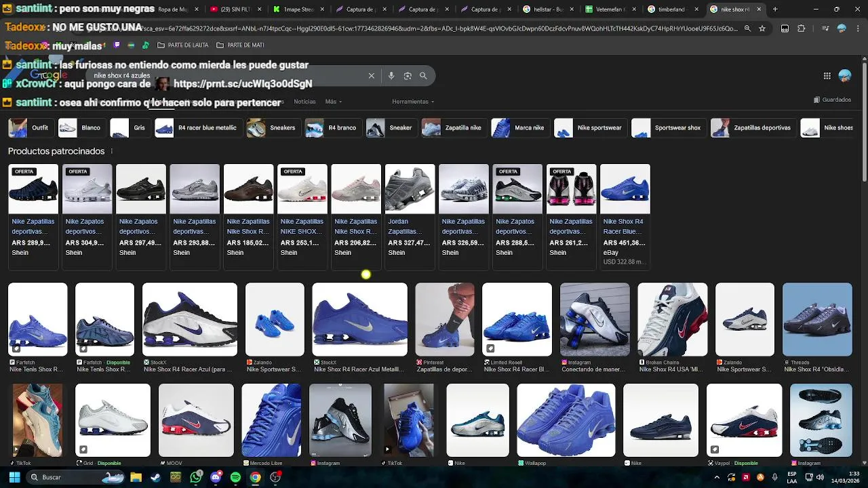Open Guardados saved items
The image size is (868, 488).
(832, 100)
